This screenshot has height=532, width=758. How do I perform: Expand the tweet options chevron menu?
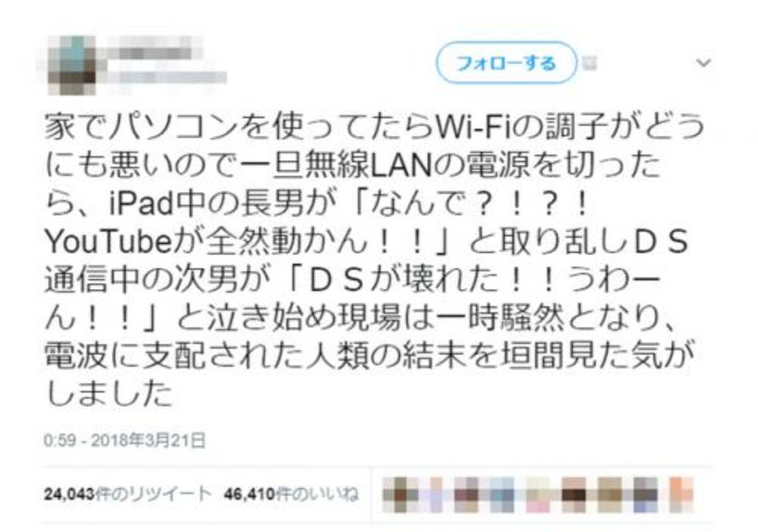point(702,63)
